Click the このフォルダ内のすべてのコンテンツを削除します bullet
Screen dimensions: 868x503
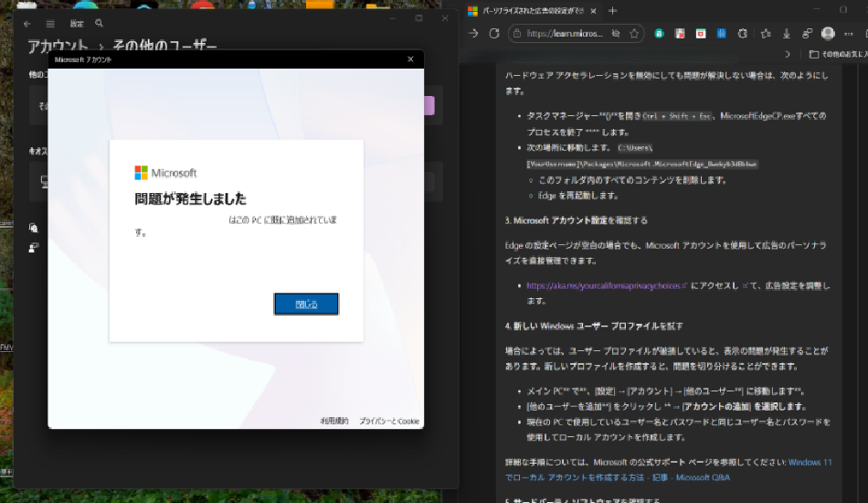632,180
